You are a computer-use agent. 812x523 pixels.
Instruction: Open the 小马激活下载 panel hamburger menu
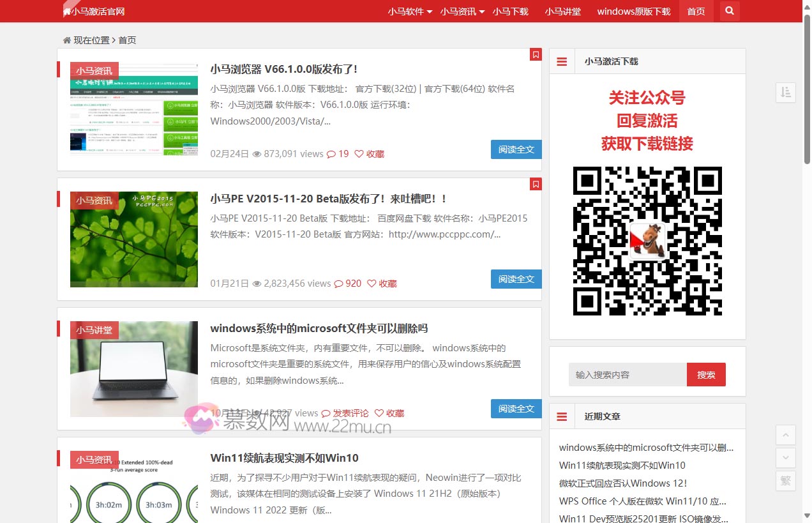(x=561, y=61)
